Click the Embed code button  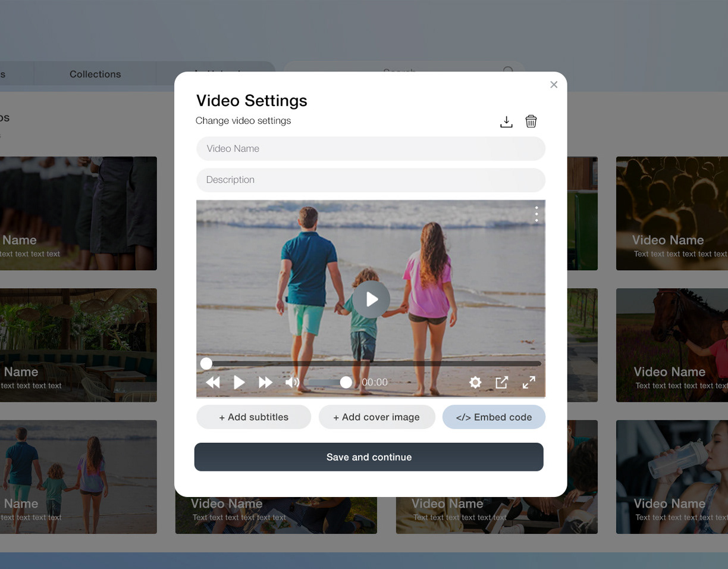point(494,417)
